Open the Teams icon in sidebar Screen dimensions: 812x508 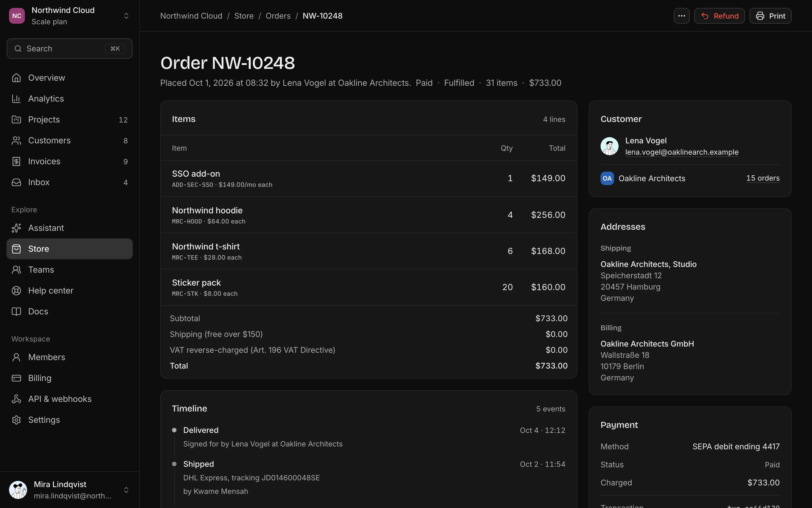coord(16,270)
